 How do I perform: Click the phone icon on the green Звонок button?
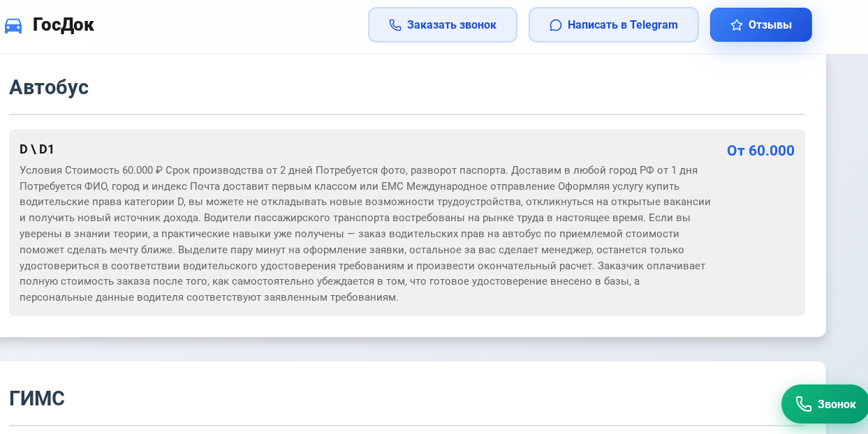(804, 404)
